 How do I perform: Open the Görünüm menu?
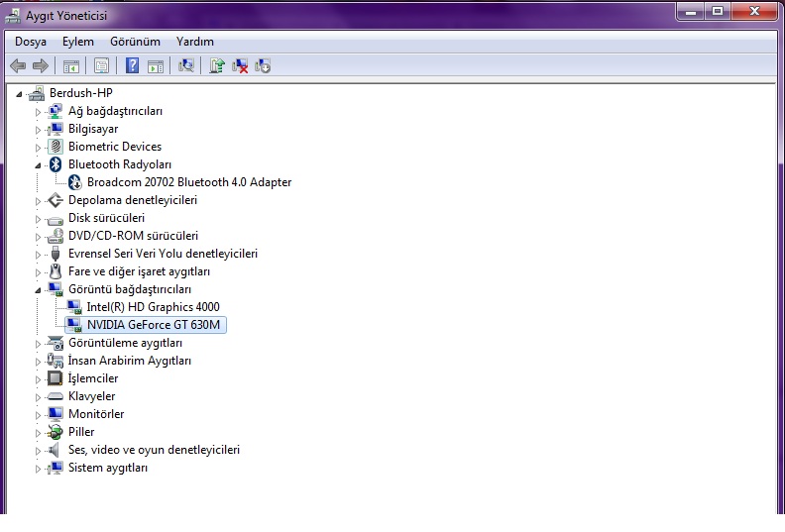[135, 42]
